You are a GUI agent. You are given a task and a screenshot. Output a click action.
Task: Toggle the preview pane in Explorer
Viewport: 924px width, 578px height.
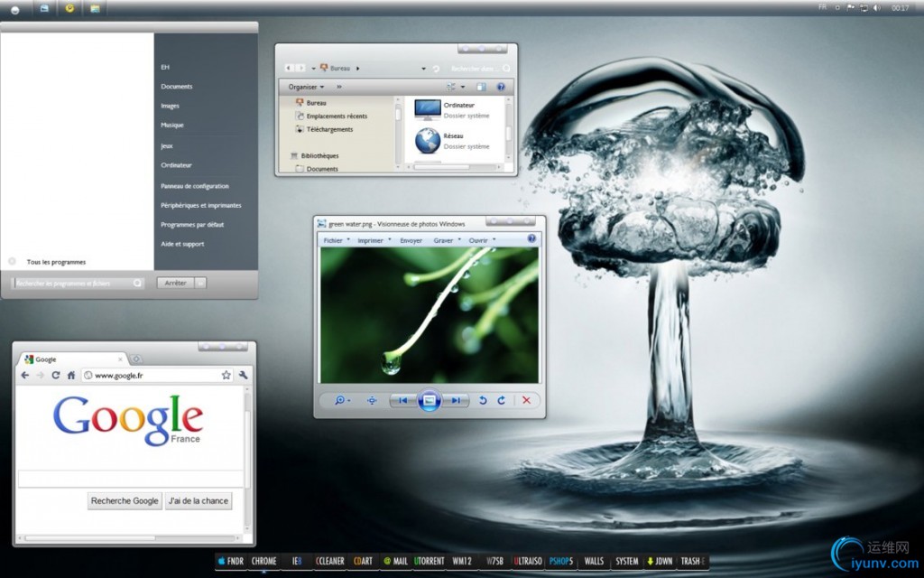482,87
